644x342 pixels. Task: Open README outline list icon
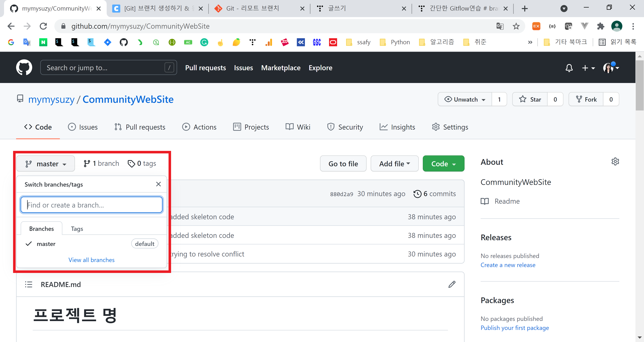(x=29, y=284)
